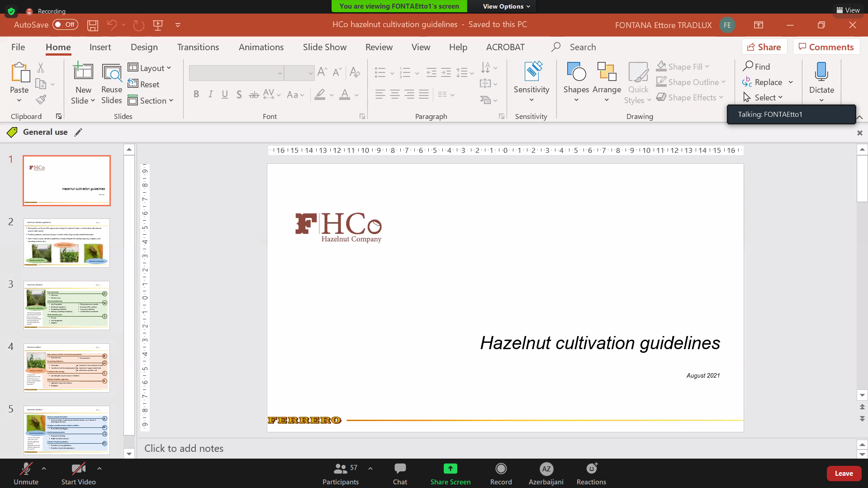Open the Slide Show tab
Screen dimensions: 868x488
pos(325,47)
